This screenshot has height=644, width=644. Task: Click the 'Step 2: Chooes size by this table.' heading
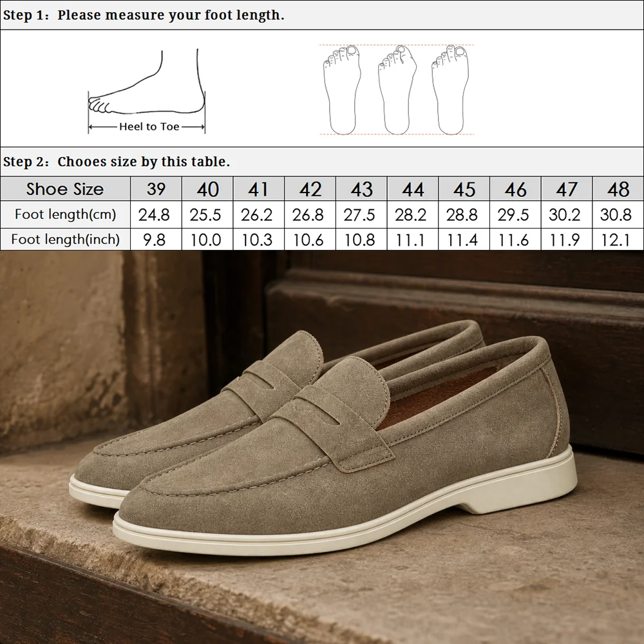click(x=116, y=162)
